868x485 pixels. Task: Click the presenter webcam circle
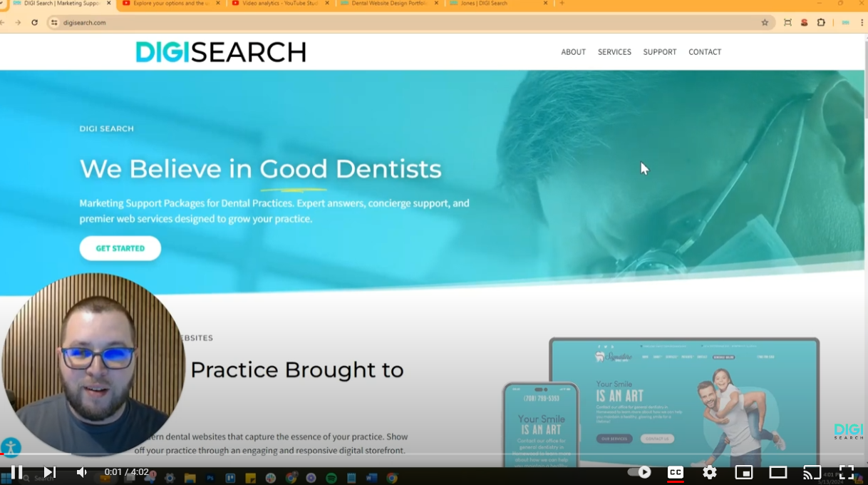coord(93,364)
